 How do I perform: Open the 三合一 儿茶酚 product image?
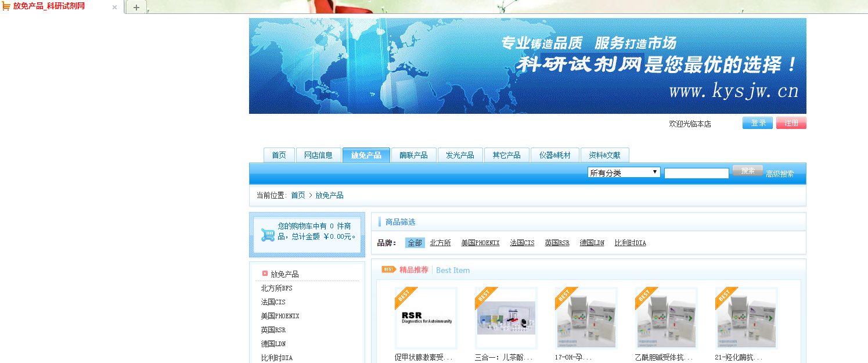coord(506,318)
